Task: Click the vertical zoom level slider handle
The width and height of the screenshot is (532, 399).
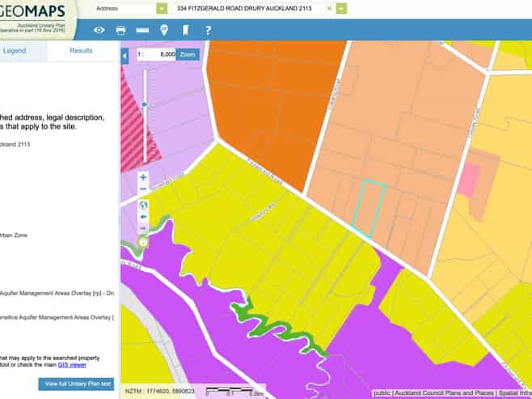Action: click(144, 104)
